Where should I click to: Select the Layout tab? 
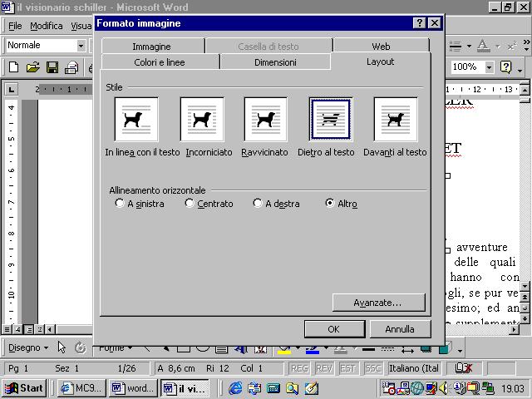[380, 62]
